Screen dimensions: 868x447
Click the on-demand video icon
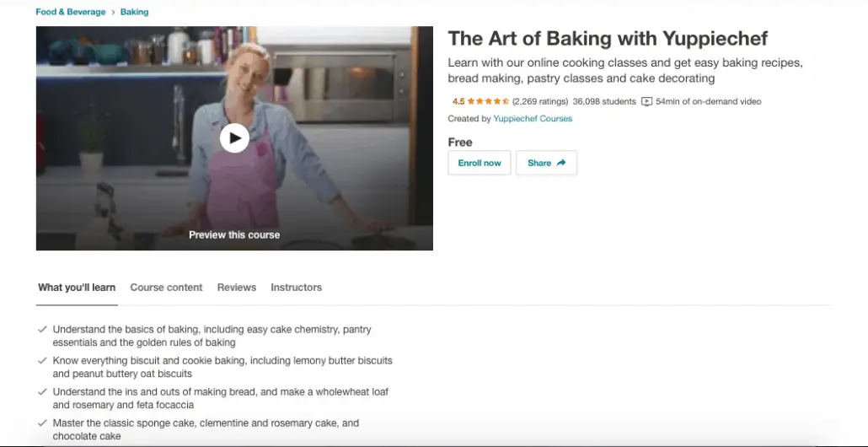click(646, 101)
